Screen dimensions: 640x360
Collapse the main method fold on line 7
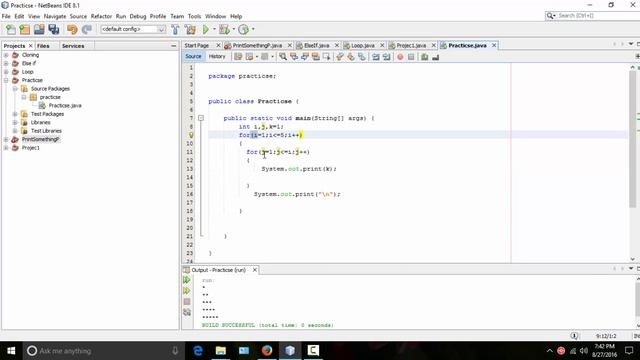(x=201, y=118)
